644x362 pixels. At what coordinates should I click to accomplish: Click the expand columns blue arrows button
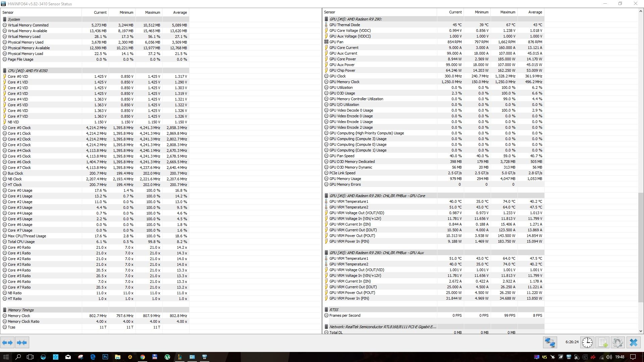[7, 343]
